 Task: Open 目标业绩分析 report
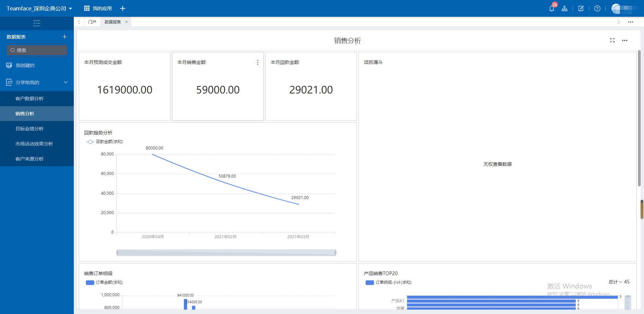30,129
